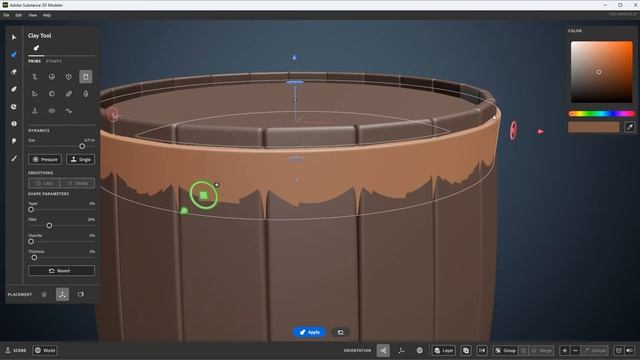
Task: Select the arrow Select tool
Action: coord(14,37)
